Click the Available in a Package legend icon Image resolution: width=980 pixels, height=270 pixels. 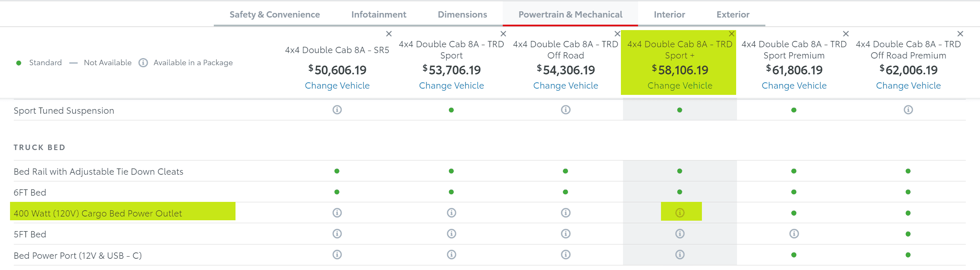(x=143, y=63)
